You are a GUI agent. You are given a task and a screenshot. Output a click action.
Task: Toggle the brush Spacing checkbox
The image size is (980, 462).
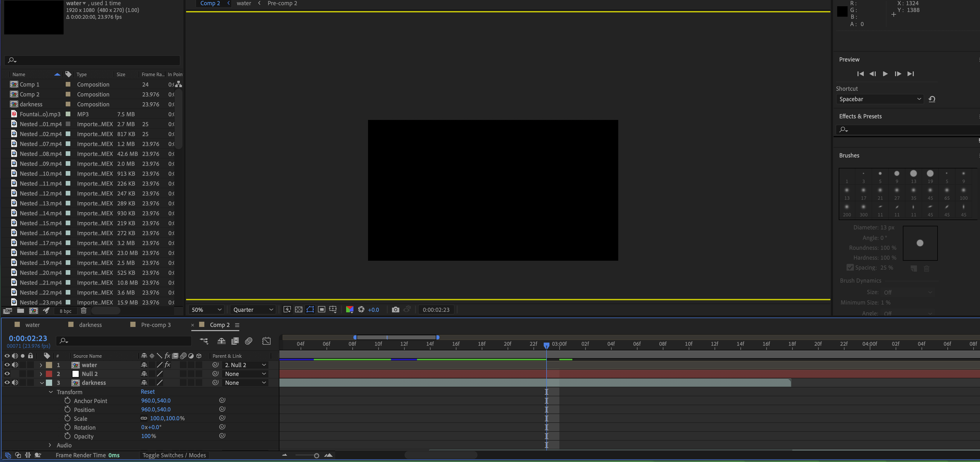point(850,268)
